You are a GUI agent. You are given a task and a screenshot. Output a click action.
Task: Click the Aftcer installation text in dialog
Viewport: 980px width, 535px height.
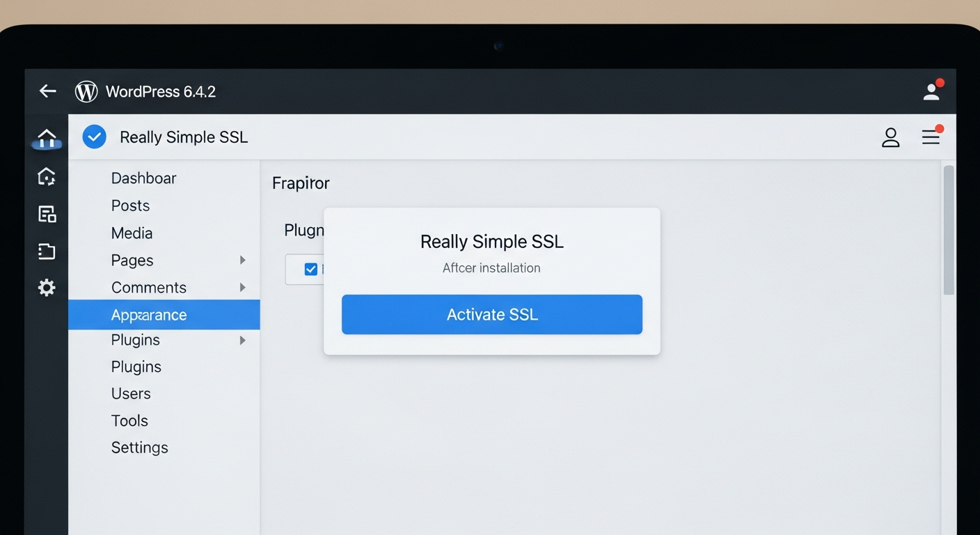point(491,268)
